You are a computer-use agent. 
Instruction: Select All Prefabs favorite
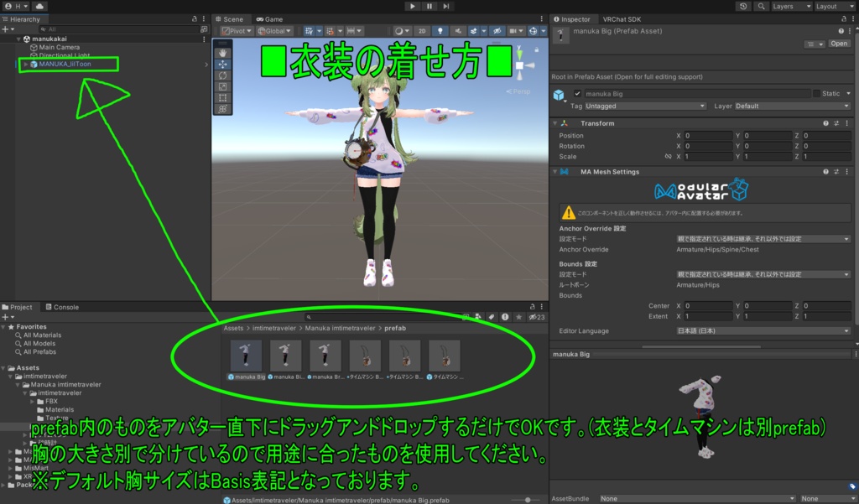coord(39,351)
